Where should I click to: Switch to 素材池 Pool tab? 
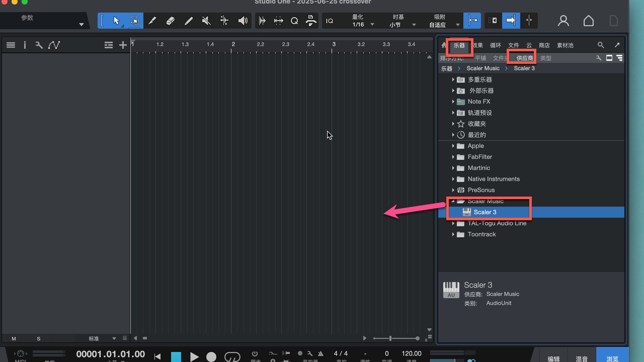click(x=565, y=45)
